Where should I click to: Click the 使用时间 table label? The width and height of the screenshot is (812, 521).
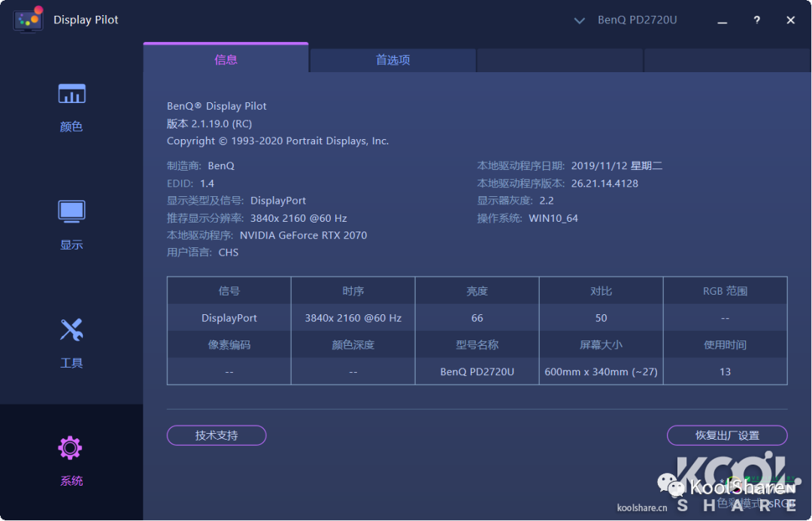click(x=725, y=345)
